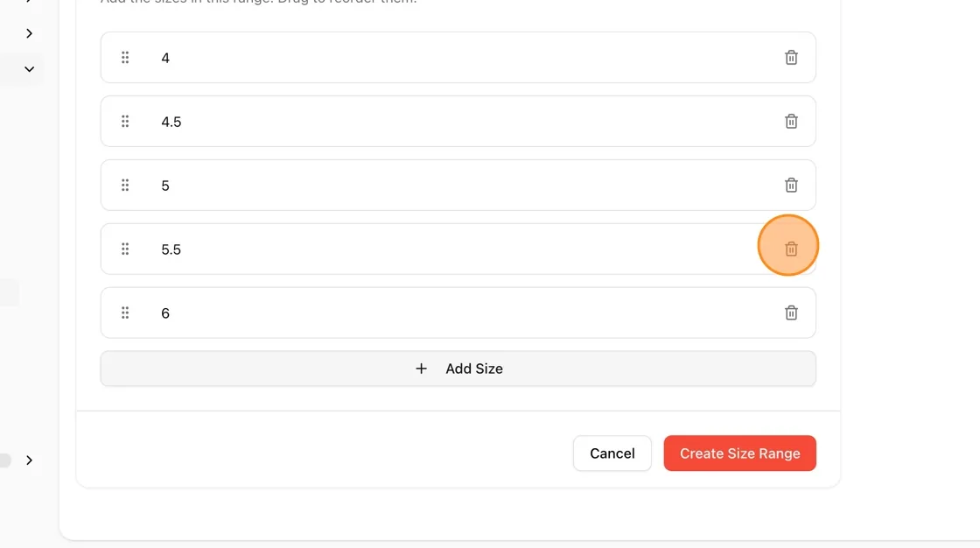
Task: Delete the size 4 row with trash icon
Action: click(791, 58)
